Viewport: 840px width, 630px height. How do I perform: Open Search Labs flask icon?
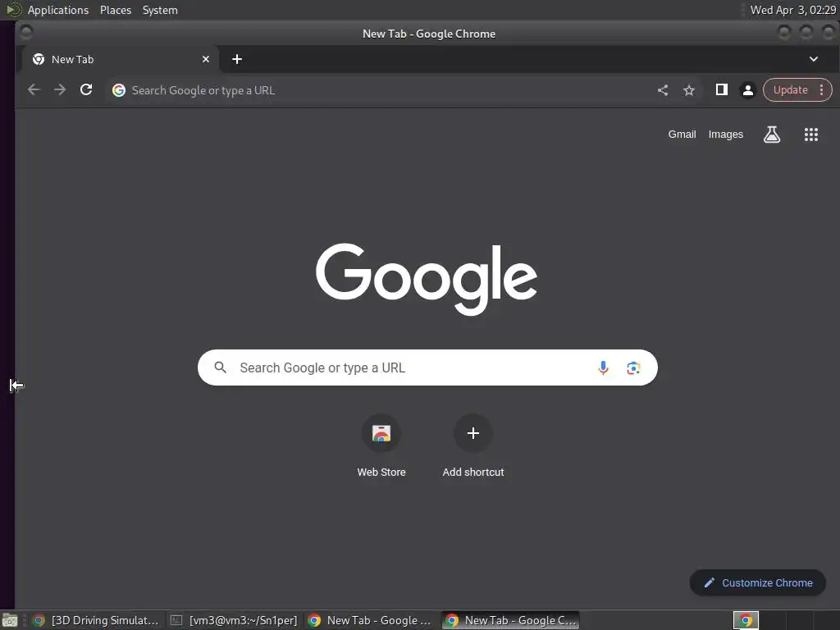tap(771, 135)
